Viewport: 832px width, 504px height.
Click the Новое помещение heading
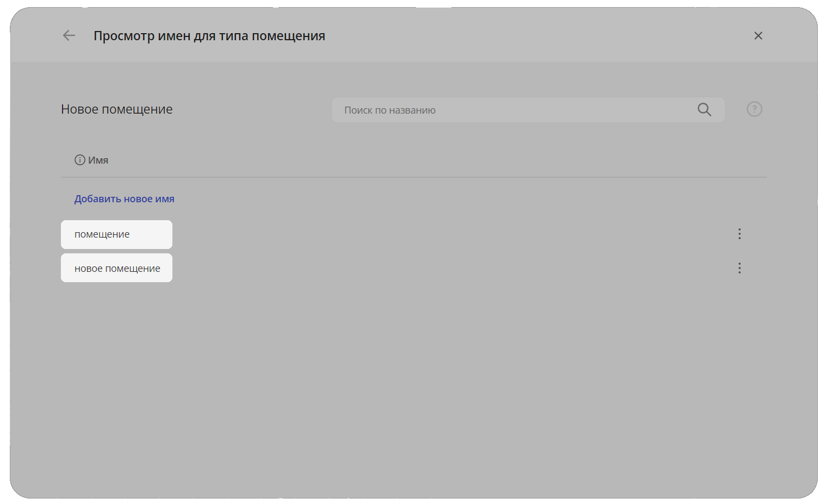click(117, 109)
